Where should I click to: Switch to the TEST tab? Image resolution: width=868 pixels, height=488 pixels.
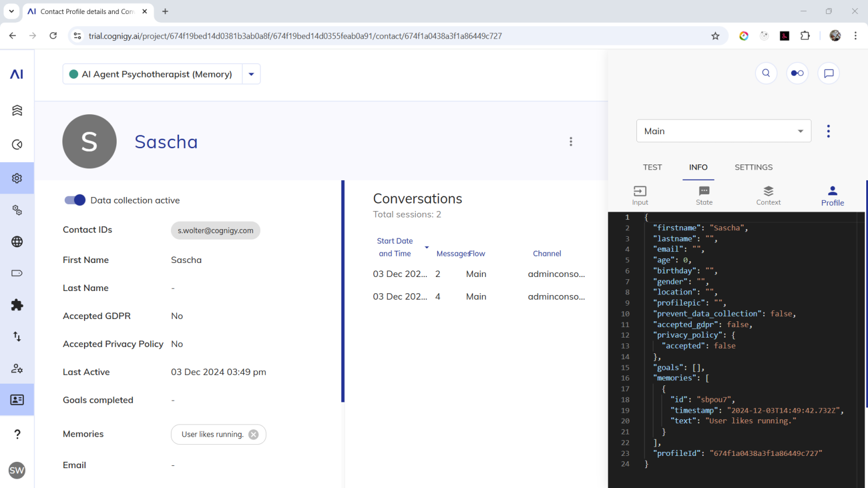pyautogui.click(x=652, y=167)
